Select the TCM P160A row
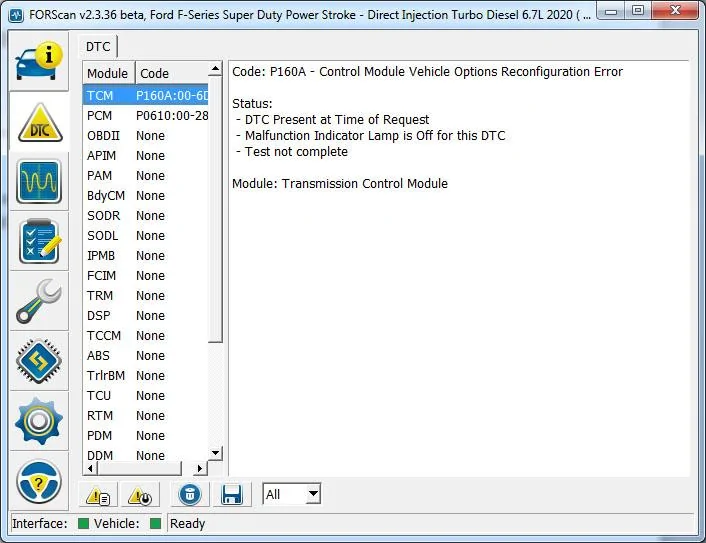 click(145, 95)
